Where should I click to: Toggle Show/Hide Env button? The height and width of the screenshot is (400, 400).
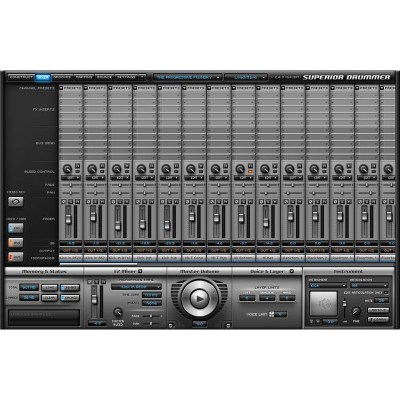tap(16, 228)
